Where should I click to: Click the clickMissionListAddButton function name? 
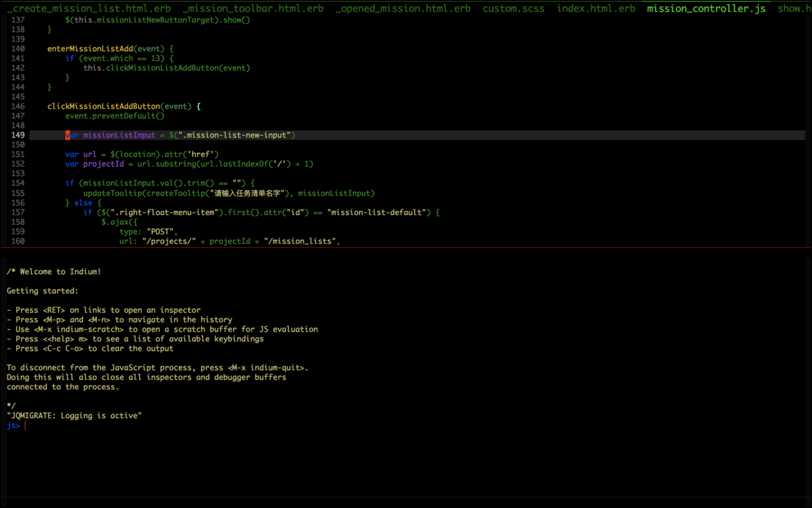tap(102, 106)
